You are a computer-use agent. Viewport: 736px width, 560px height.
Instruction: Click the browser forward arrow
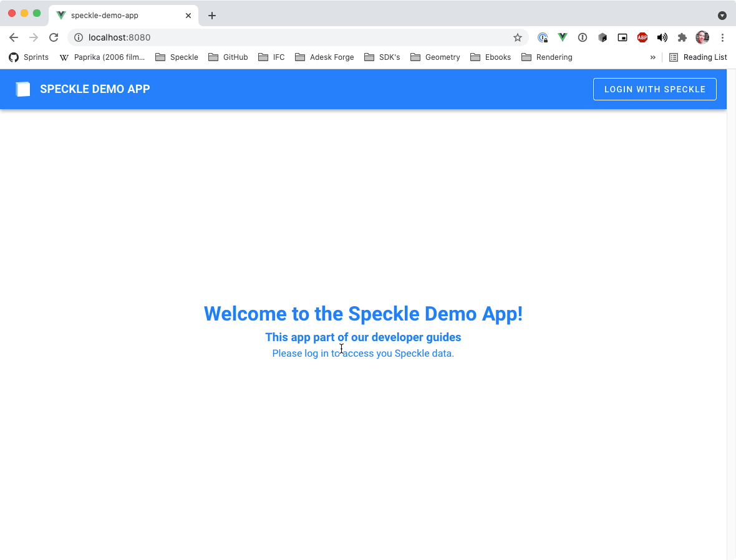[x=33, y=37]
